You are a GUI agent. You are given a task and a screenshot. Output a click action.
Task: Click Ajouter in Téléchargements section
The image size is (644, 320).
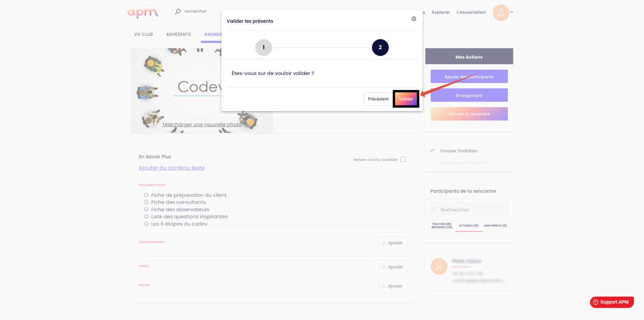(x=392, y=243)
